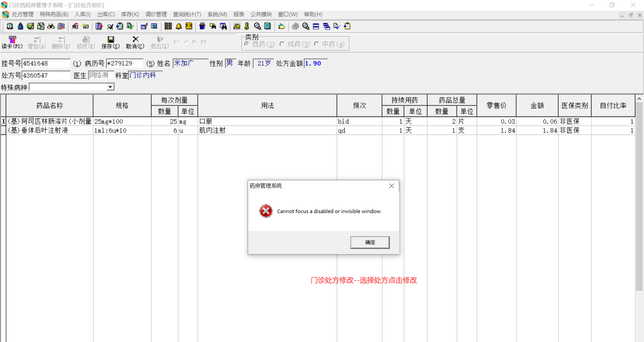Open the 处方管理 menu

(x=22, y=14)
